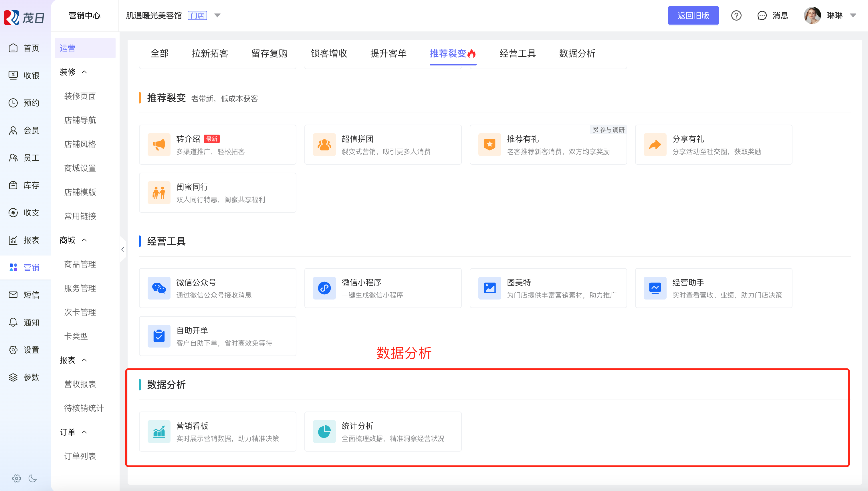Click the help question mark icon

coord(736,15)
